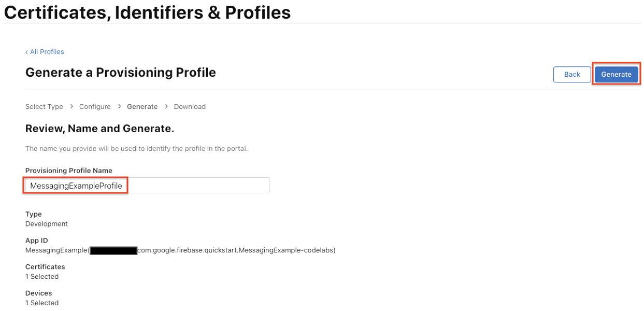The image size is (644, 311).
Task: Go back to All Profiles
Action: [x=45, y=52]
